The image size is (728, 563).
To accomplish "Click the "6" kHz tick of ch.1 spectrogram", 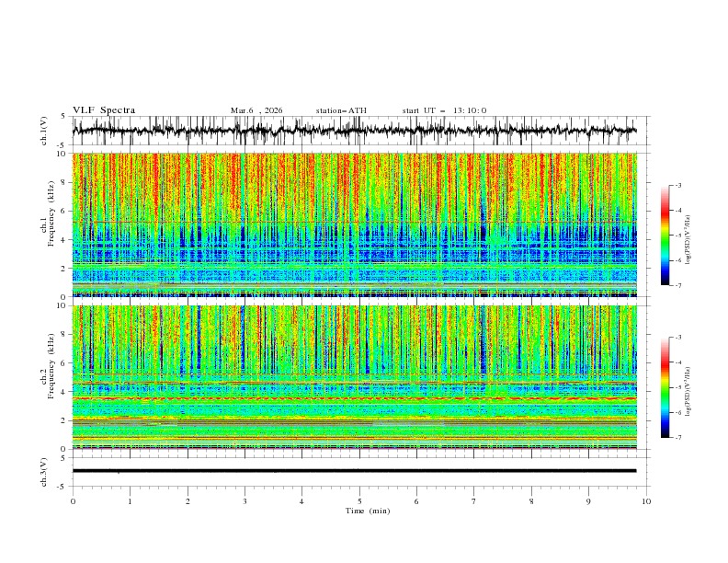I will point(63,211).
